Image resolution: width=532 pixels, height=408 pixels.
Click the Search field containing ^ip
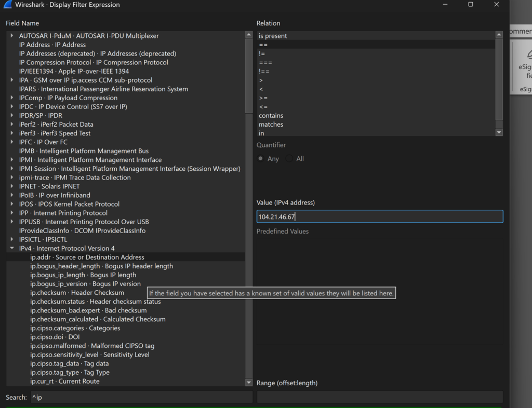[140, 398]
